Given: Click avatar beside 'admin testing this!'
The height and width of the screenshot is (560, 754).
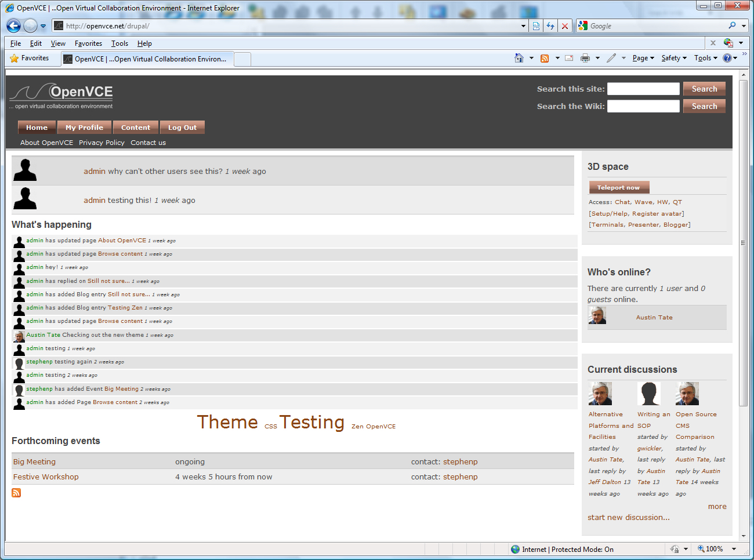Looking at the screenshot, I should pyautogui.click(x=25, y=198).
